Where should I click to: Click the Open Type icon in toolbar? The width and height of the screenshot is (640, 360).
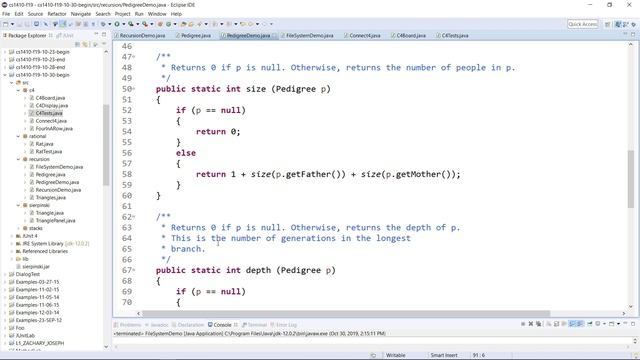tap(183, 24)
